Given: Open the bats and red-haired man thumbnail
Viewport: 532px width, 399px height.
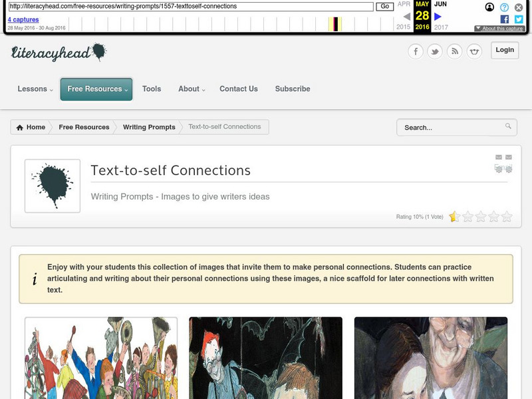Looking at the screenshot, I should pyautogui.click(x=265, y=358).
